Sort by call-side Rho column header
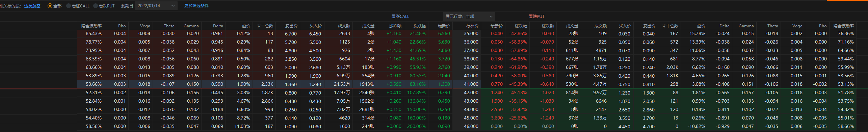The width and height of the screenshot is (868, 132). click(x=122, y=26)
